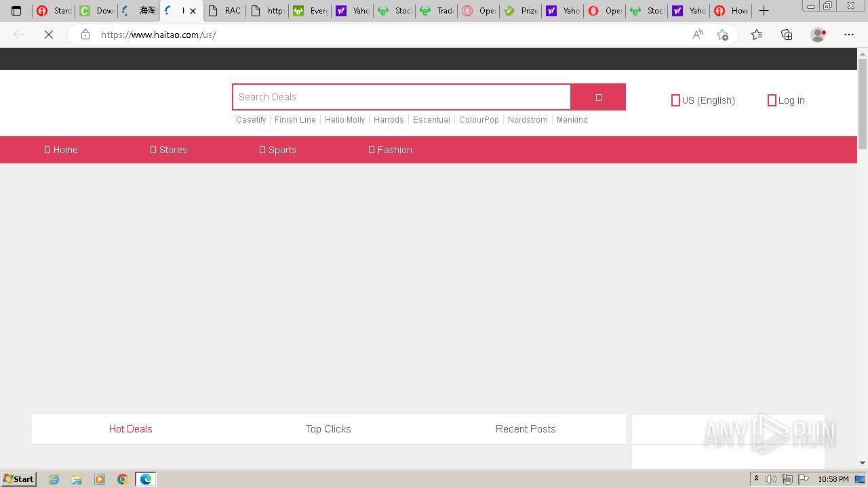
Task: Open File Explorer from the taskbar
Action: coord(77,479)
